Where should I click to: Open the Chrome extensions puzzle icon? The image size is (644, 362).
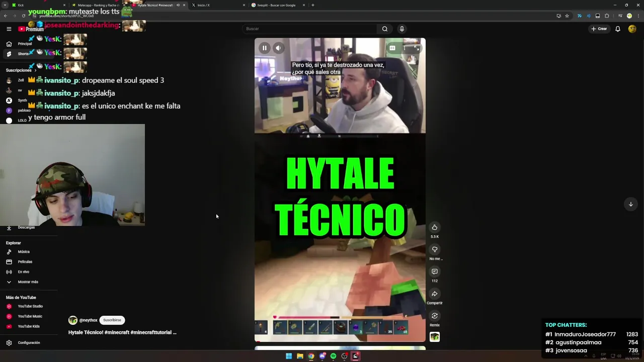coord(607,16)
